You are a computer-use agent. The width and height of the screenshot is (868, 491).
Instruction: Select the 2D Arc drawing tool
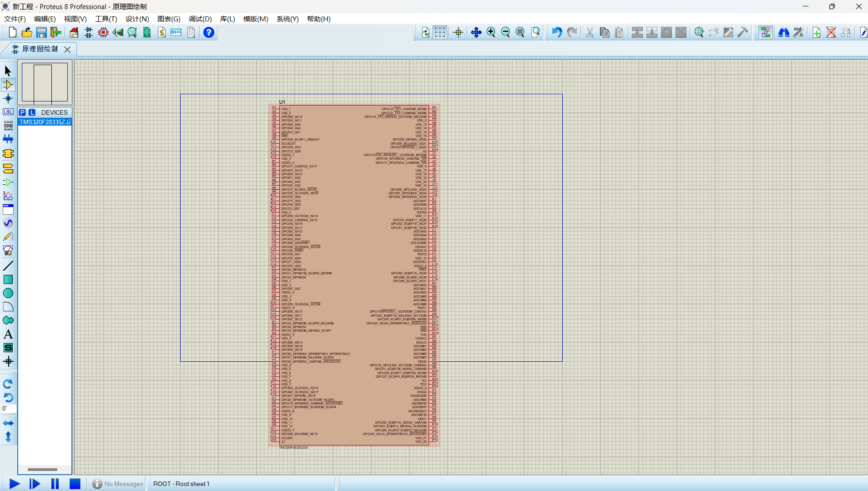(8, 307)
